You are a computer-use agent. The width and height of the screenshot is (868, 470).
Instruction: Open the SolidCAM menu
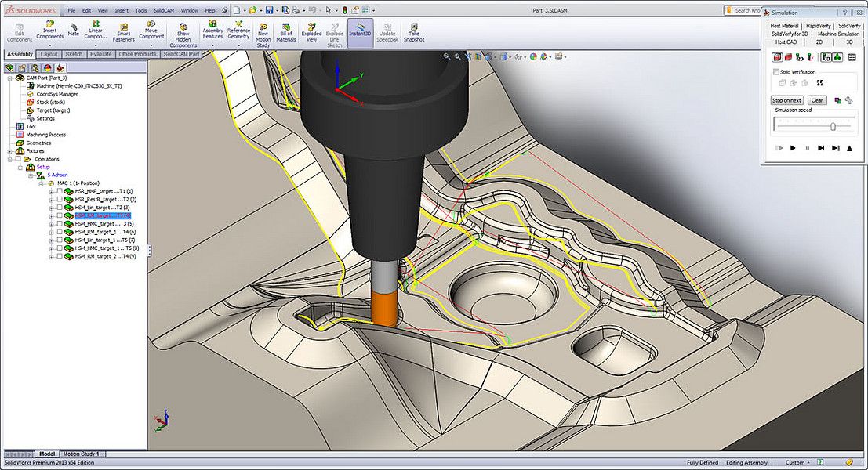pos(163,10)
